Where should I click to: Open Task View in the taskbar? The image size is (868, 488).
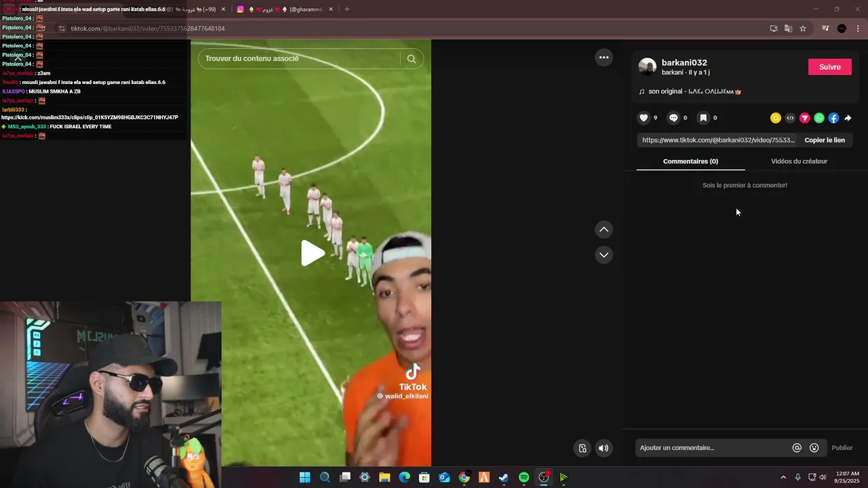pyautogui.click(x=344, y=477)
